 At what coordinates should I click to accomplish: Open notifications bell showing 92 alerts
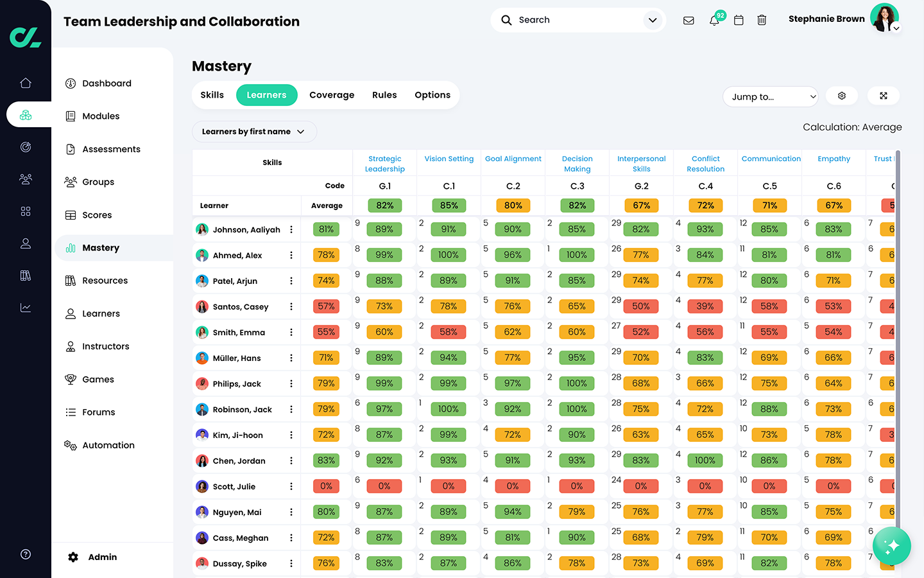(713, 21)
